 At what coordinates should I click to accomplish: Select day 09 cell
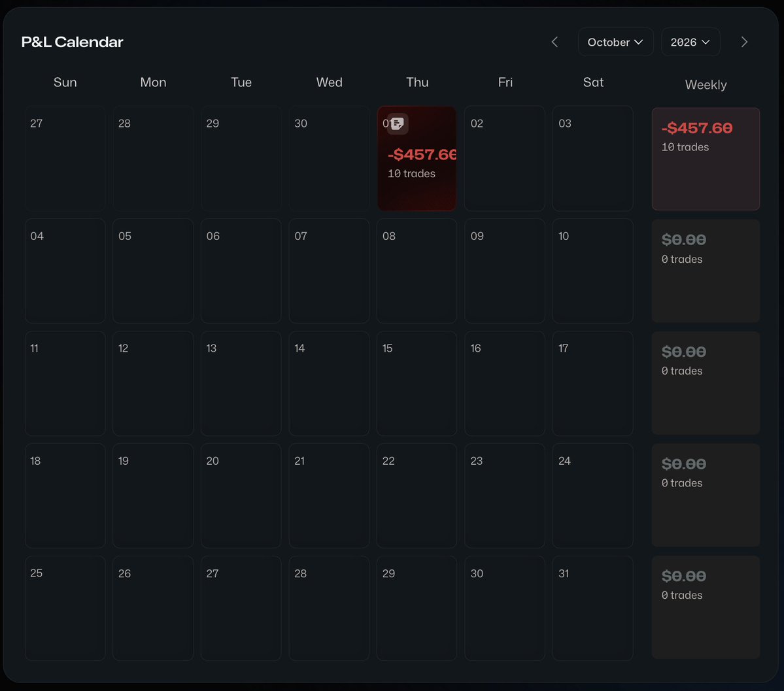(505, 271)
